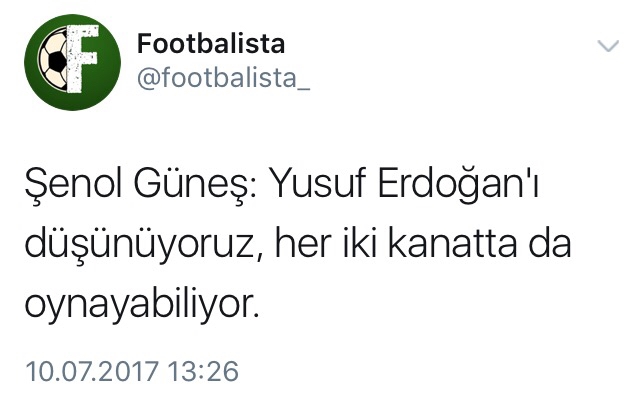Click the word Yusuf in the tweet
The image size is (640, 414).
[318, 183]
